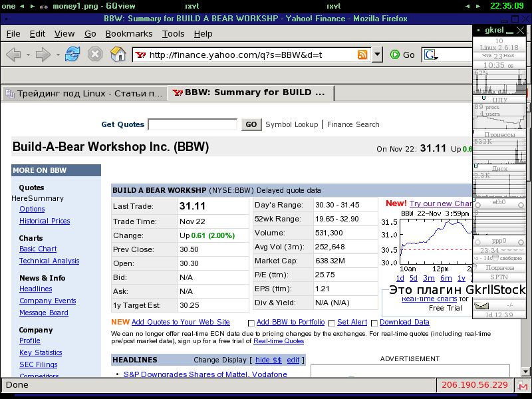The image size is (532, 399).
Task: Go forward with the Forward arrow
Action: (x=43, y=55)
